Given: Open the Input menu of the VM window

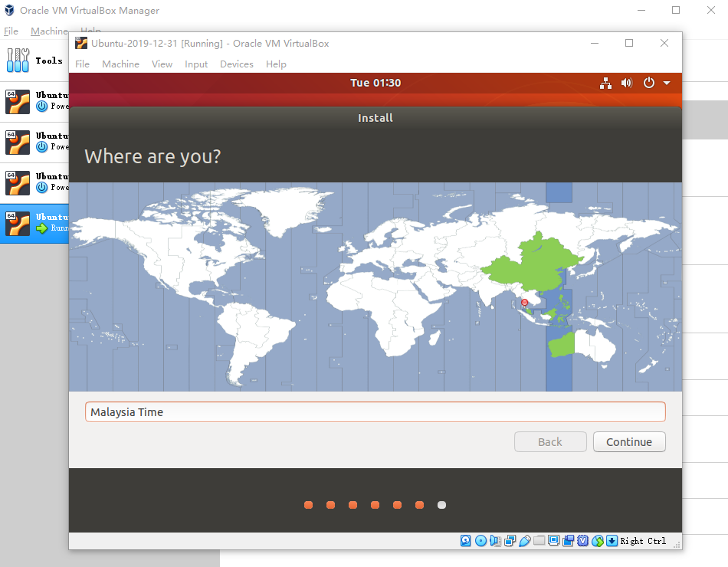Looking at the screenshot, I should [x=196, y=64].
